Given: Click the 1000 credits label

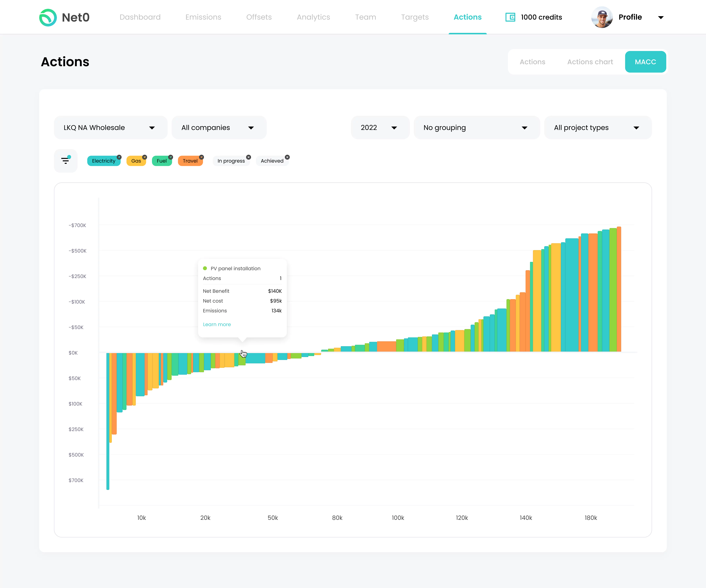Looking at the screenshot, I should pyautogui.click(x=541, y=17).
